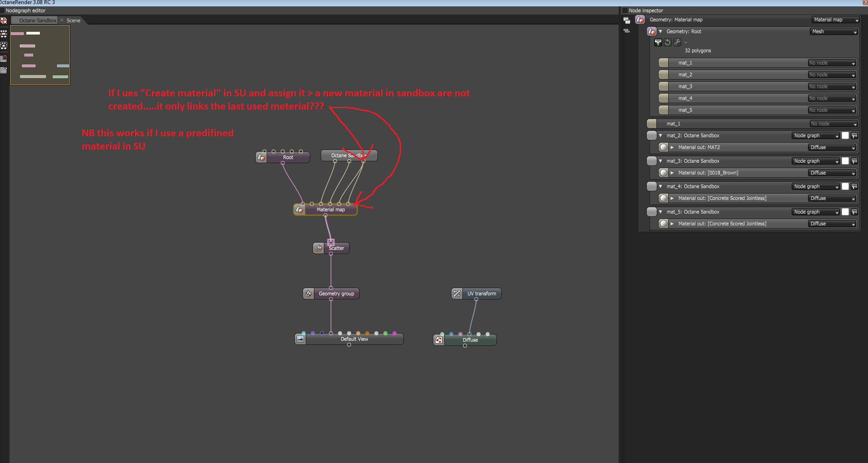Click the Diffuse material node icon
Viewport: 868px width, 463px height.
[439, 340]
